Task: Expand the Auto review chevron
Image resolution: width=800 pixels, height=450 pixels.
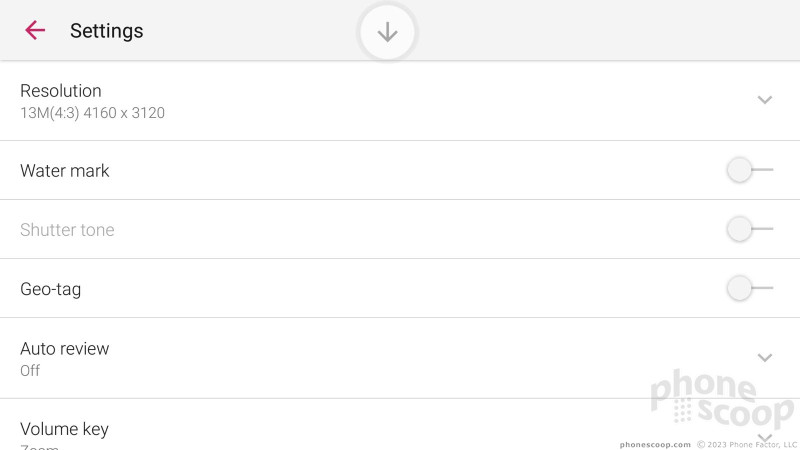Action: tap(764, 358)
